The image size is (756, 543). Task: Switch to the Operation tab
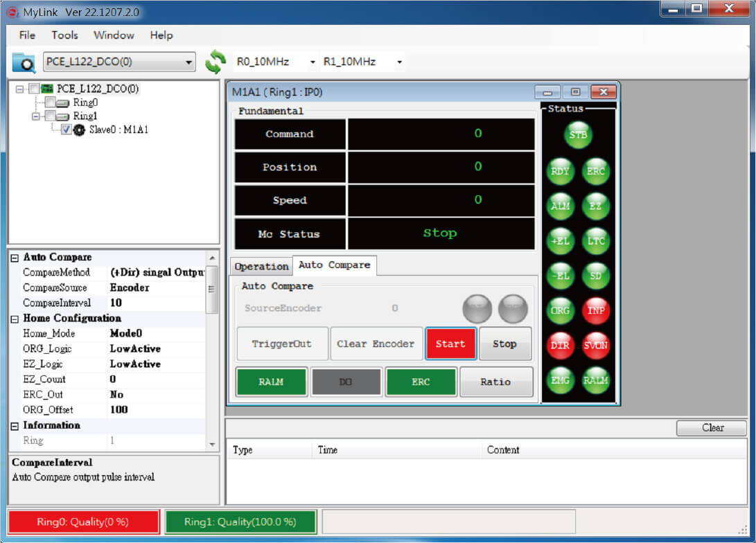tap(261, 266)
